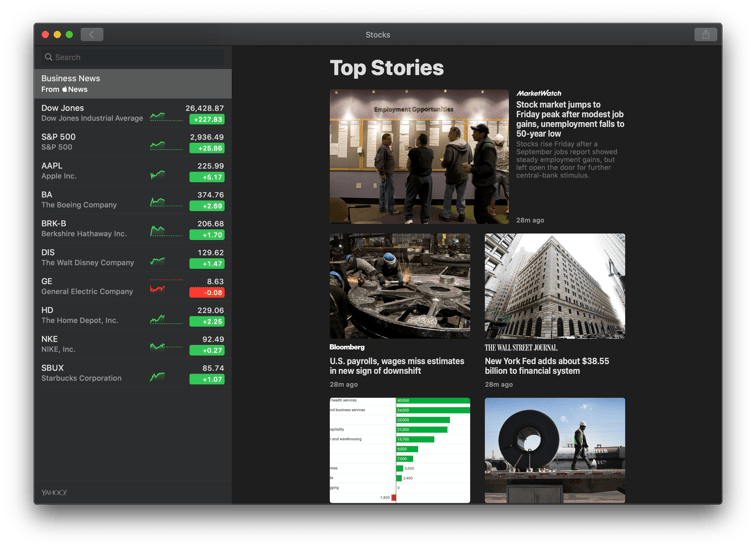Click the MarketWatch story summary text
This screenshot has height=549, width=756.
[567, 160]
